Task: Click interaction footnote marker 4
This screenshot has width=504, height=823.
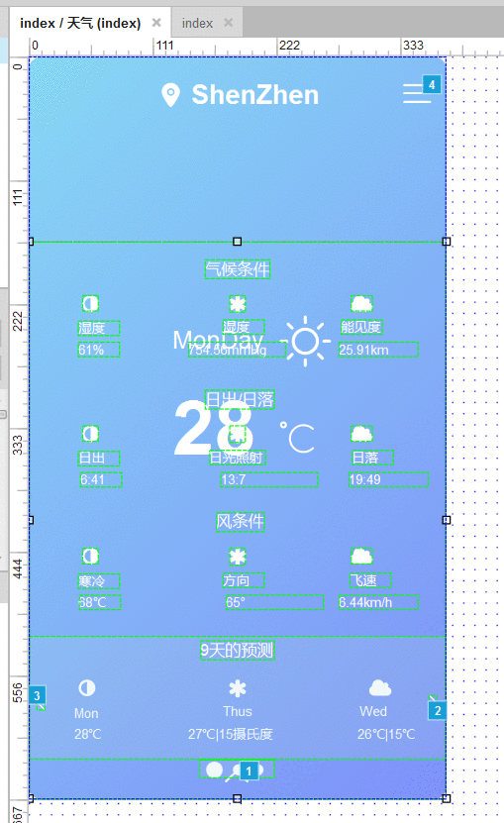Action: (432, 84)
